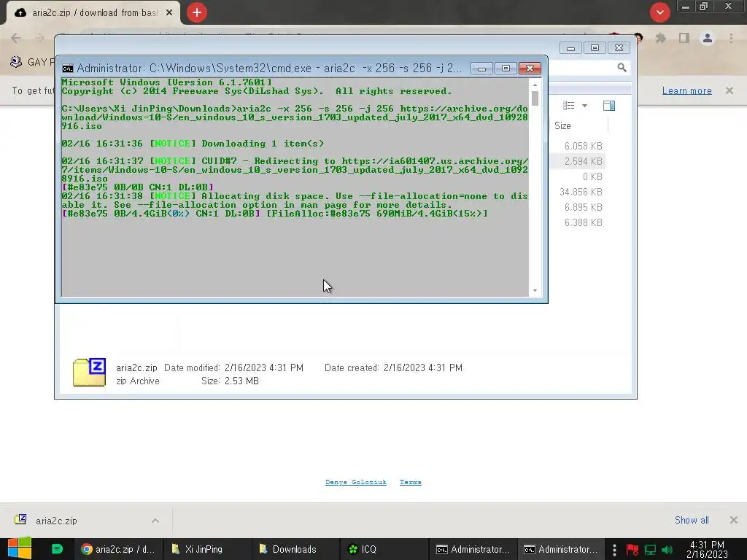Viewport: 747px width, 560px height.
Task: Open the network tray icon
Action: point(650,550)
